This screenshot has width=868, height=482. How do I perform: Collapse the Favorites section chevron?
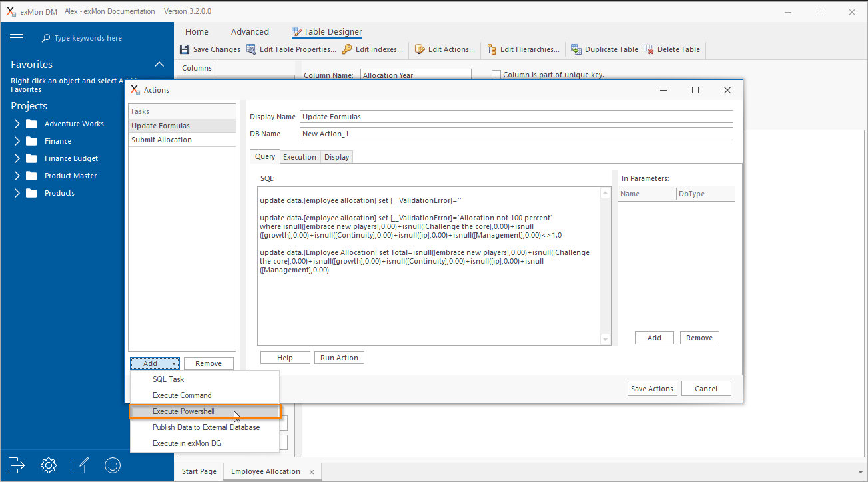(159, 64)
